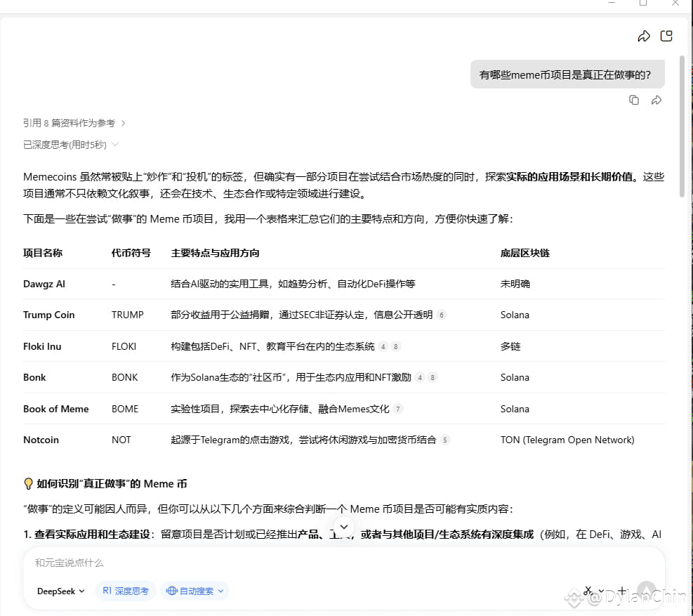Open citation badge 8 in the Bonk row
Screen dimensions: 693x616
coord(433,378)
